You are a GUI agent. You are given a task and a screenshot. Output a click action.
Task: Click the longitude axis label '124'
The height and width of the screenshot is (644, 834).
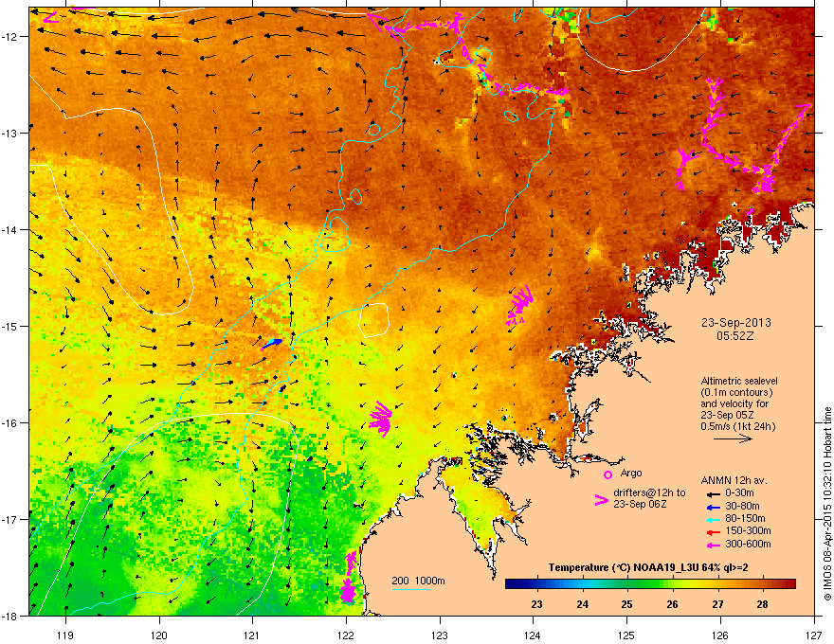(x=533, y=635)
